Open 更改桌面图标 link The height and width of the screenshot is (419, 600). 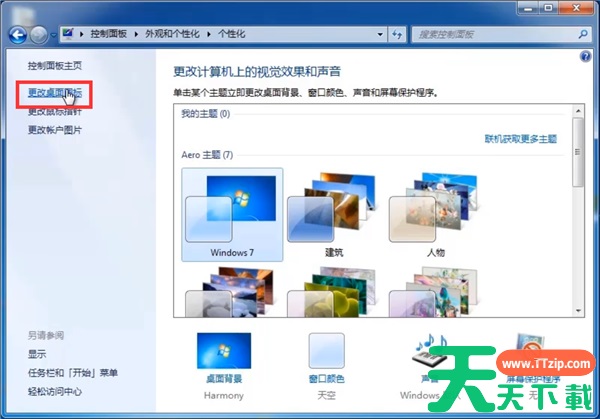[x=55, y=93]
